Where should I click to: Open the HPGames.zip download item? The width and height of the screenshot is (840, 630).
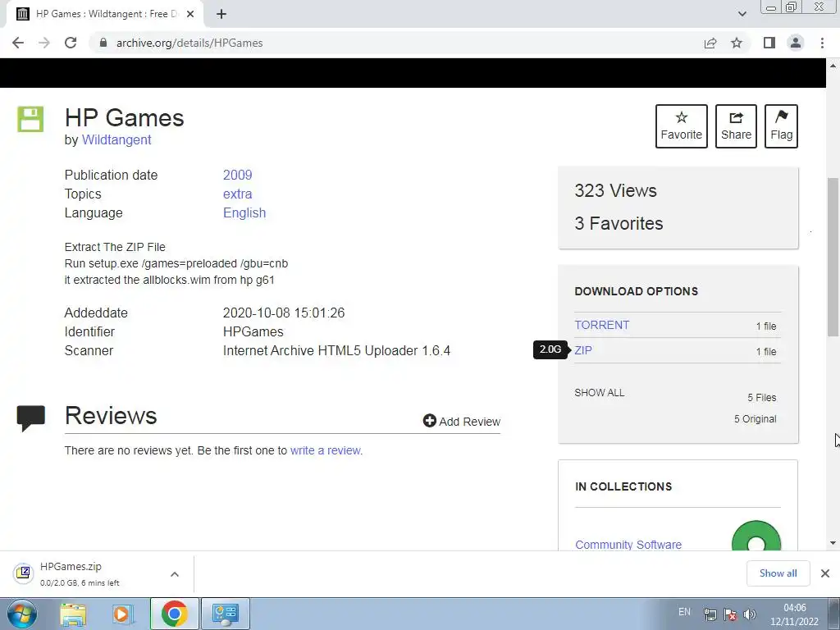tap(80, 573)
